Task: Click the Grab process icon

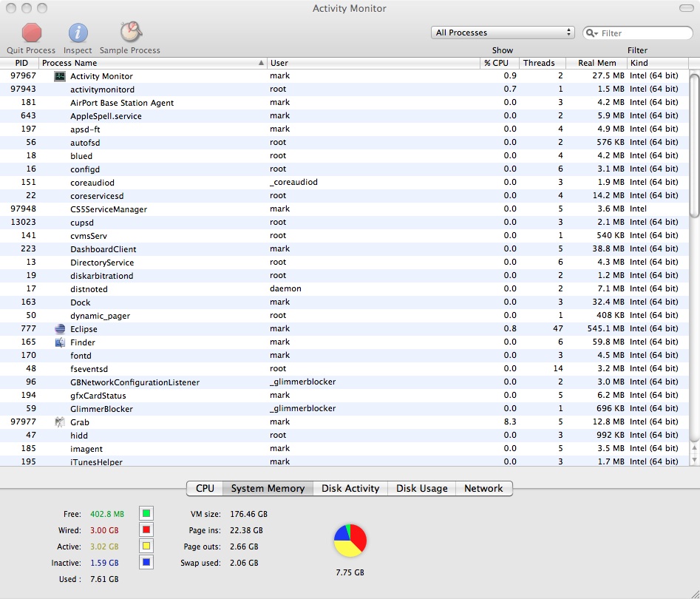Action: click(60, 422)
